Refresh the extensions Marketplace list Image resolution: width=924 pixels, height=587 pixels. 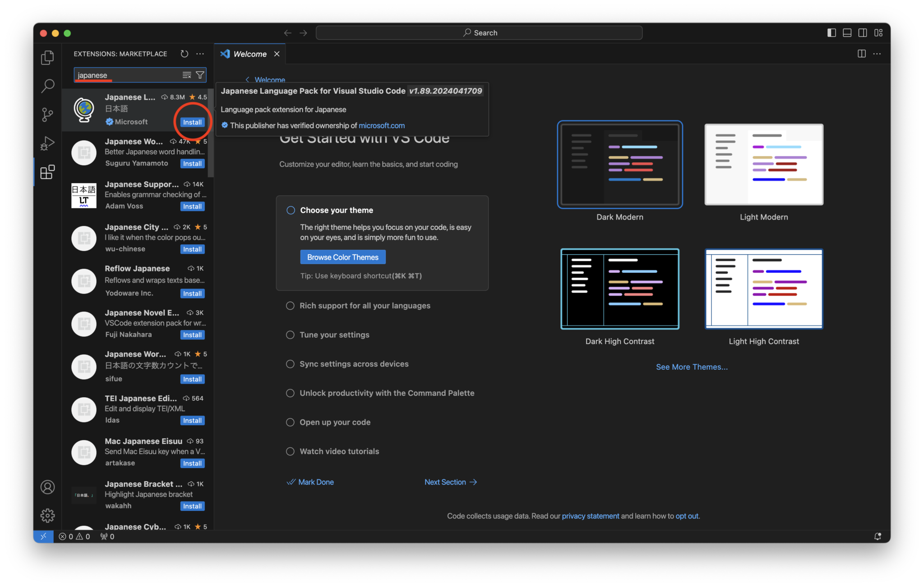(184, 54)
